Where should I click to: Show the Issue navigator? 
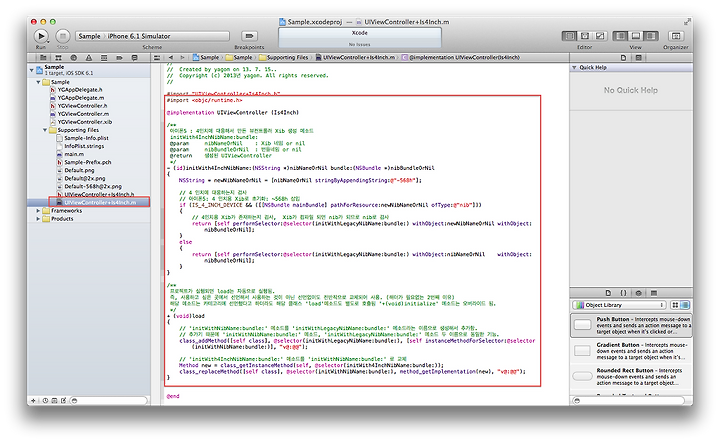point(89,58)
